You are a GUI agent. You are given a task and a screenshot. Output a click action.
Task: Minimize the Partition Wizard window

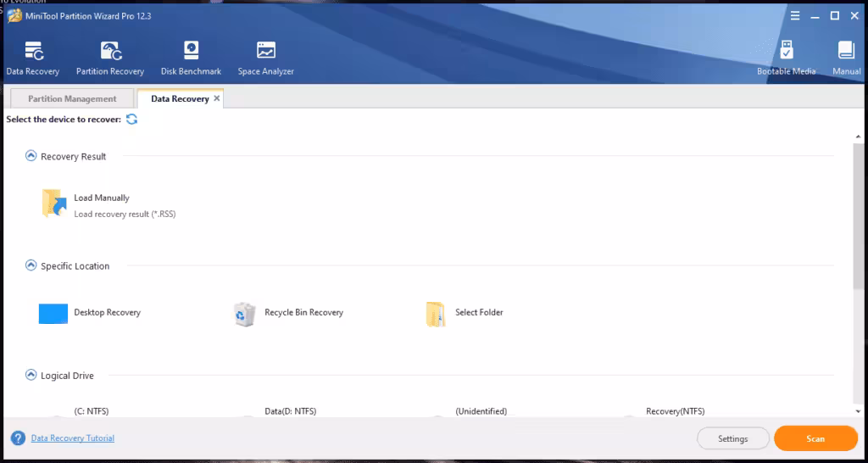coord(815,16)
